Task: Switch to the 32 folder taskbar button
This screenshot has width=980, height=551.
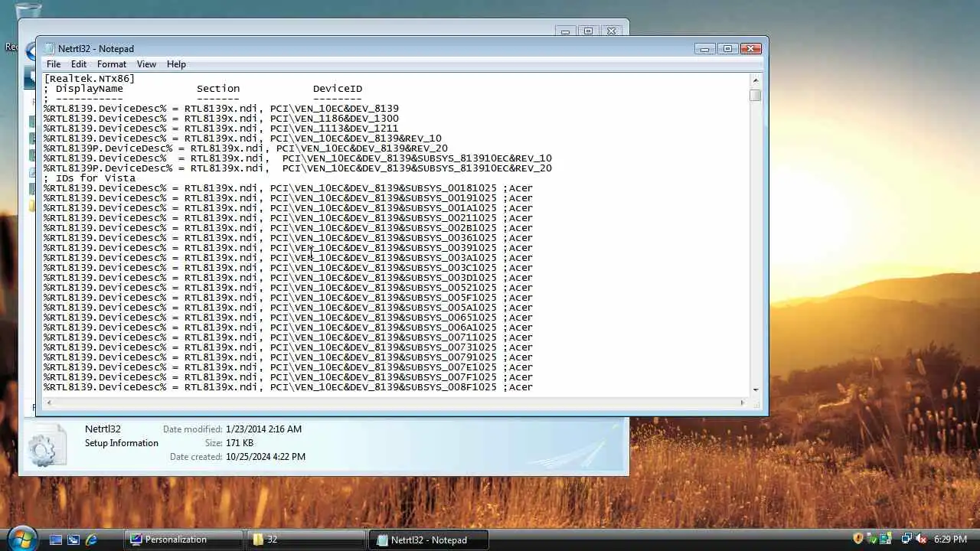Action: 305,540
